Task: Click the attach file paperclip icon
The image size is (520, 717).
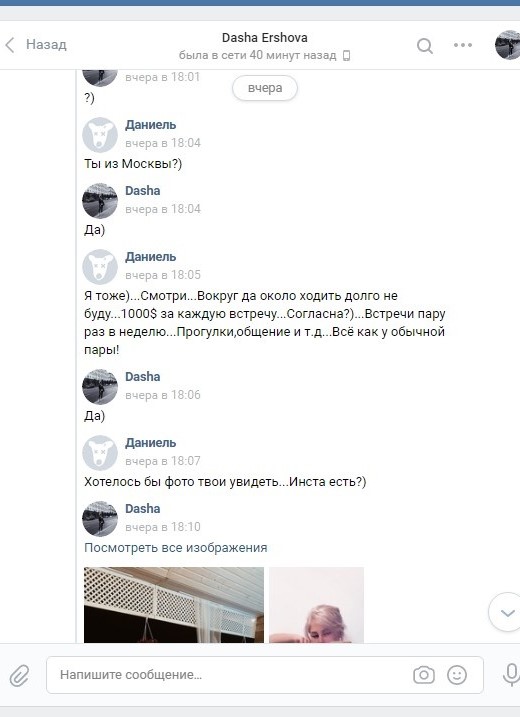Action: [x=19, y=675]
